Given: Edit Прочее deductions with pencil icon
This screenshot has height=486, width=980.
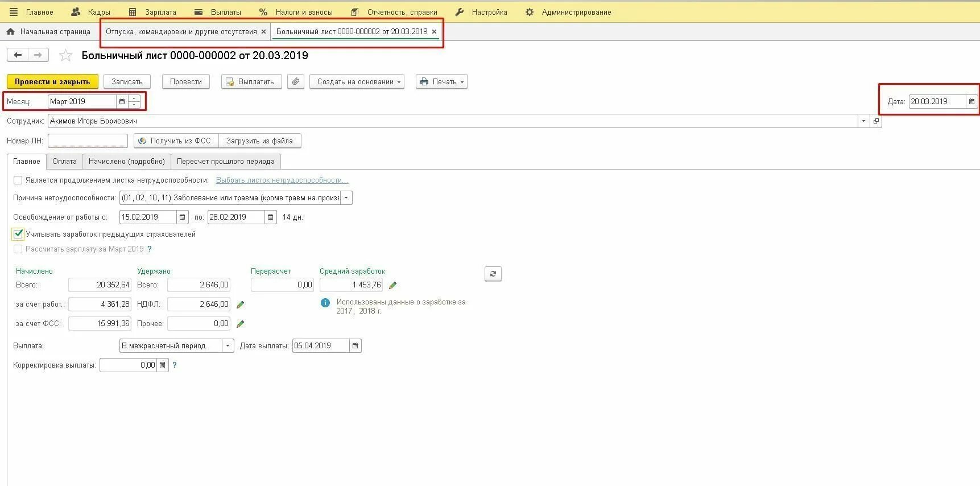Looking at the screenshot, I should coord(241,324).
